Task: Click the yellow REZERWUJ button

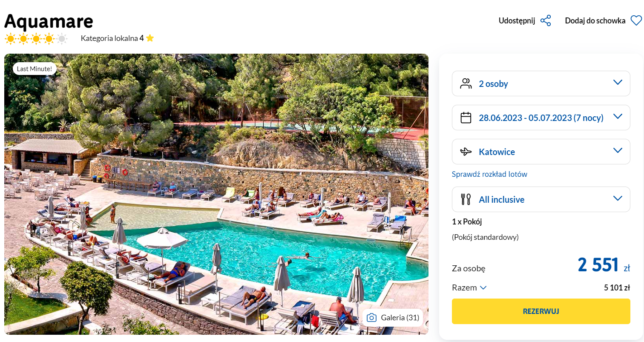Action: coord(541,311)
